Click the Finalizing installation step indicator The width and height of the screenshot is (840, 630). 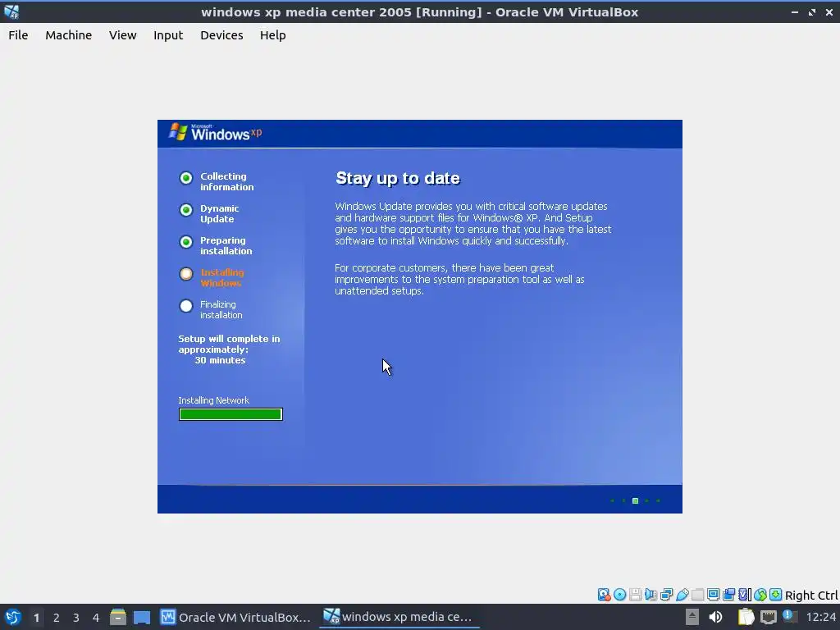186,306
